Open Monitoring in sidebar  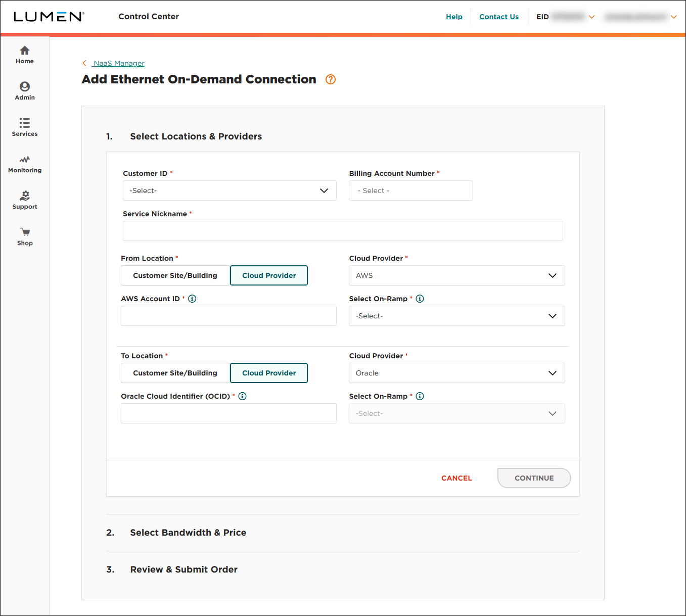click(x=25, y=164)
